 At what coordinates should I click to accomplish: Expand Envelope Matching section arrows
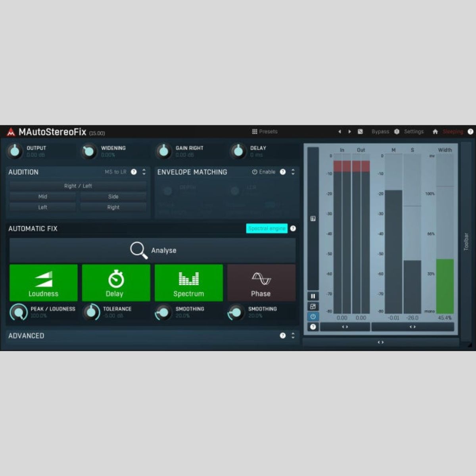pyautogui.click(x=293, y=172)
